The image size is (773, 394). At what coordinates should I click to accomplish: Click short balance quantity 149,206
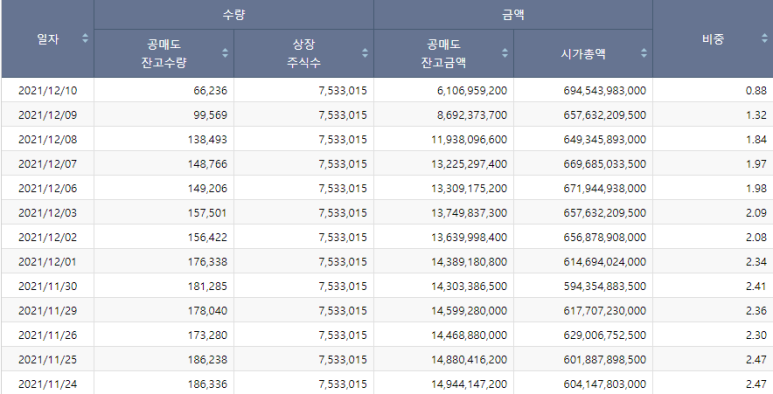(x=208, y=188)
